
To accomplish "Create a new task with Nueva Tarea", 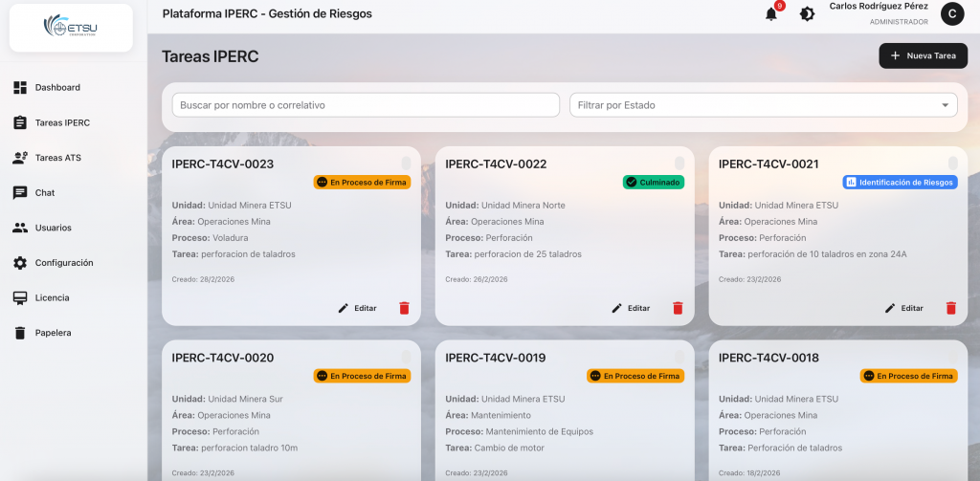I will pyautogui.click(x=923, y=55).
